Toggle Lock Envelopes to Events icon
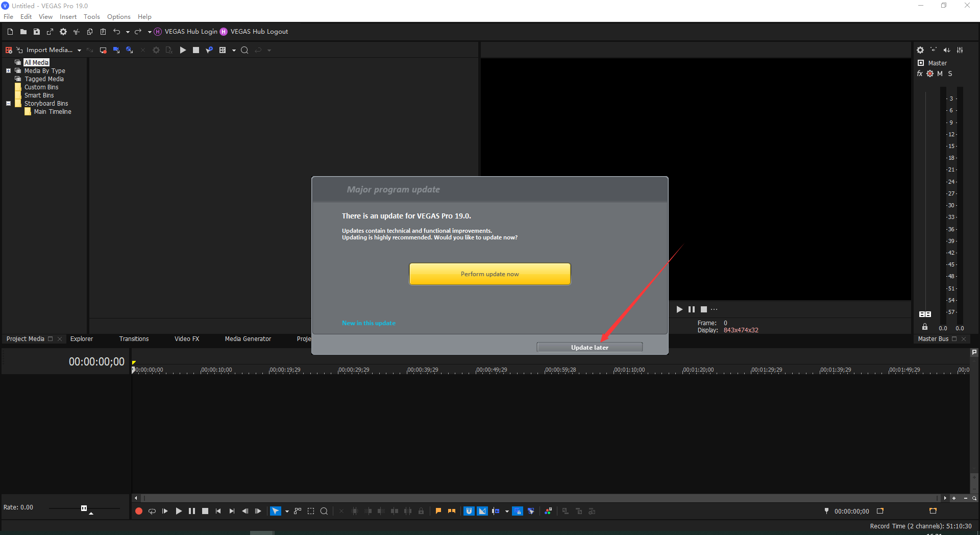 [518, 511]
